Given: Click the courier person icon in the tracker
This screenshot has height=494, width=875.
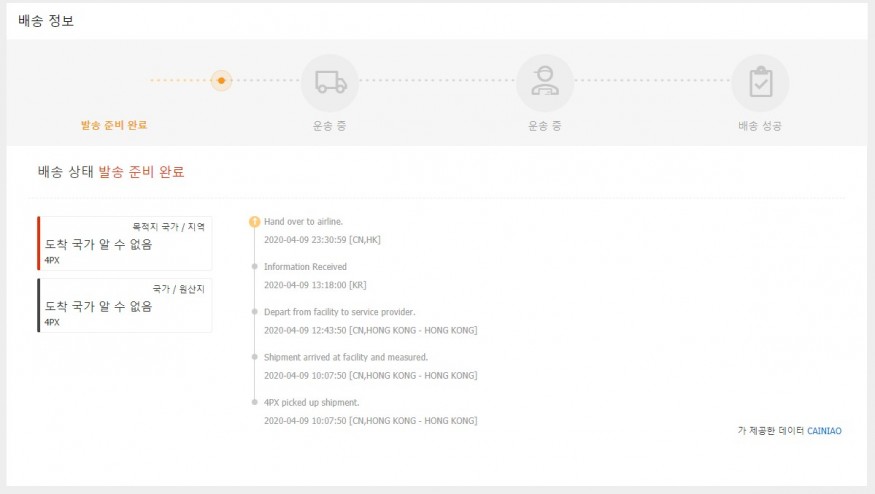Looking at the screenshot, I should [x=545, y=82].
